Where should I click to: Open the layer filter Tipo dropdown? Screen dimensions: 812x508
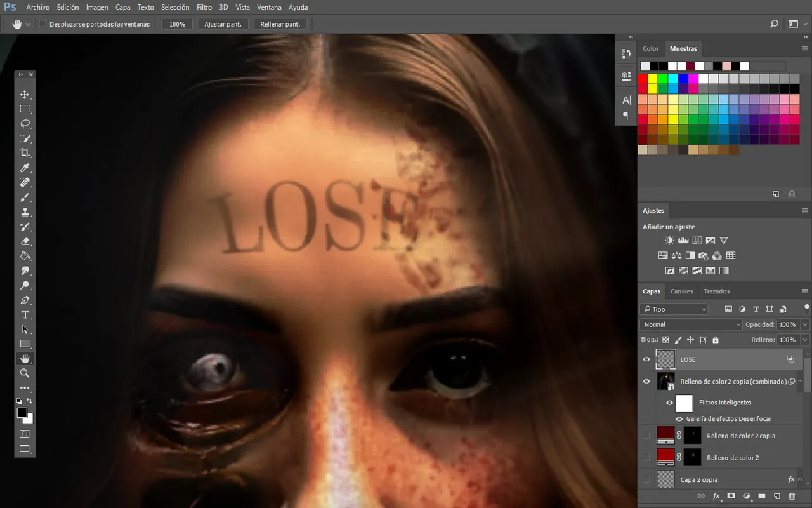tap(674, 309)
